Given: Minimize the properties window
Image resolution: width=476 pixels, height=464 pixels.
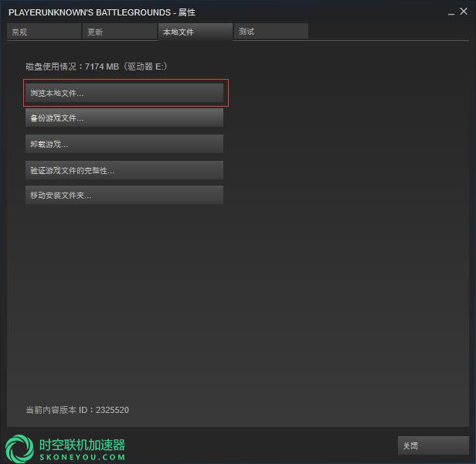Looking at the screenshot, I should coord(451,13).
